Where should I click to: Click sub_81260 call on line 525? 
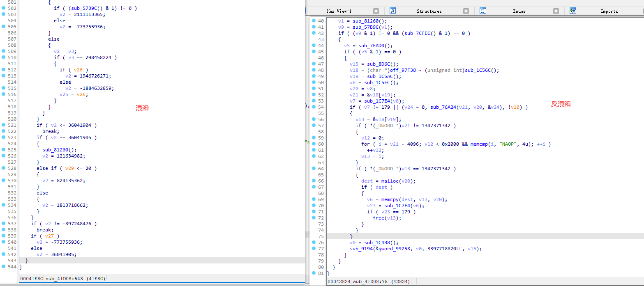[57, 150]
